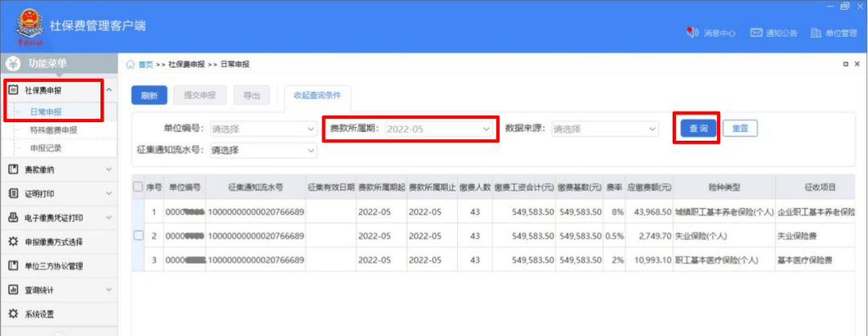Expand the 证明打印 menu section
The width and height of the screenshot is (868, 336).
click(x=109, y=194)
